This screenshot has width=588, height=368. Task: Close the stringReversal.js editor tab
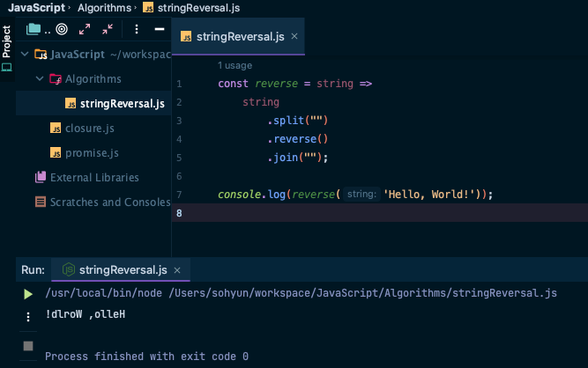pyautogui.click(x=294, y=36)
